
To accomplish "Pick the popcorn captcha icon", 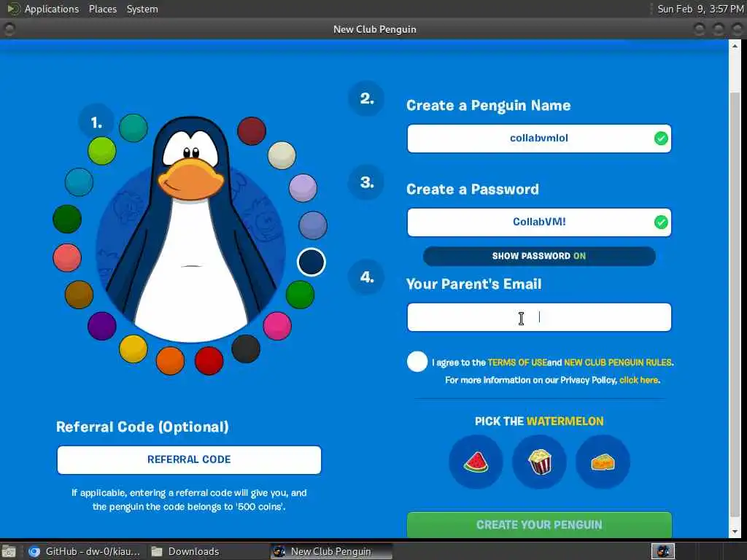I will (x=539, y=462).
